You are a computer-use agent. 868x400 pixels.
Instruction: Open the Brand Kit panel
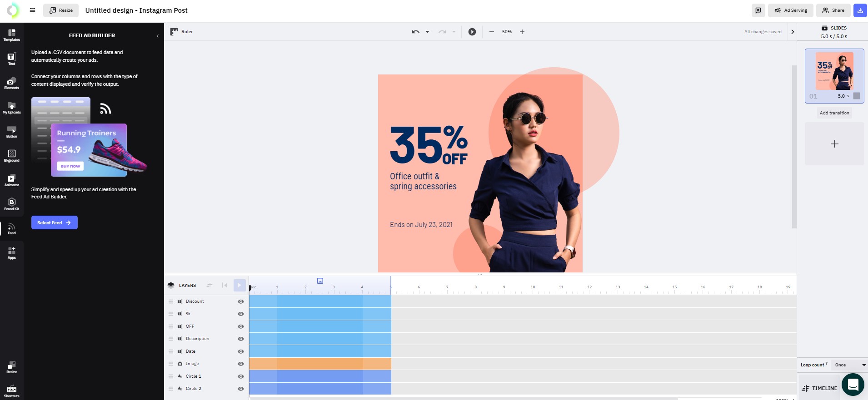pyautogui.click(x=12, y=204)
